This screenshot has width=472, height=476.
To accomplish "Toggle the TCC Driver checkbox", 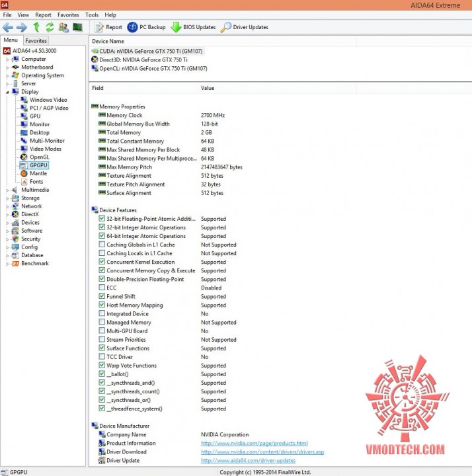I will [x=102, y=356].
